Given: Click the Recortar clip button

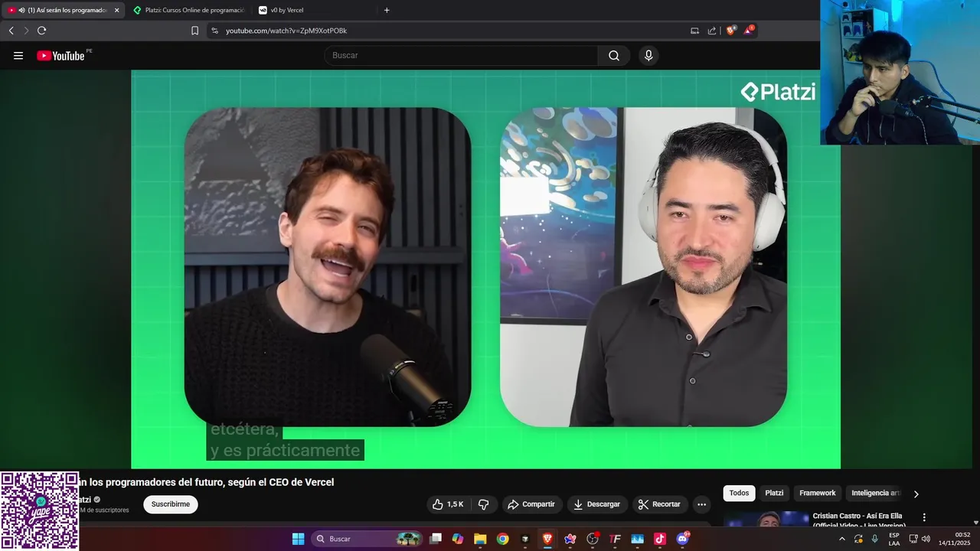Looking at the screenshot, I should coord(659,504).
